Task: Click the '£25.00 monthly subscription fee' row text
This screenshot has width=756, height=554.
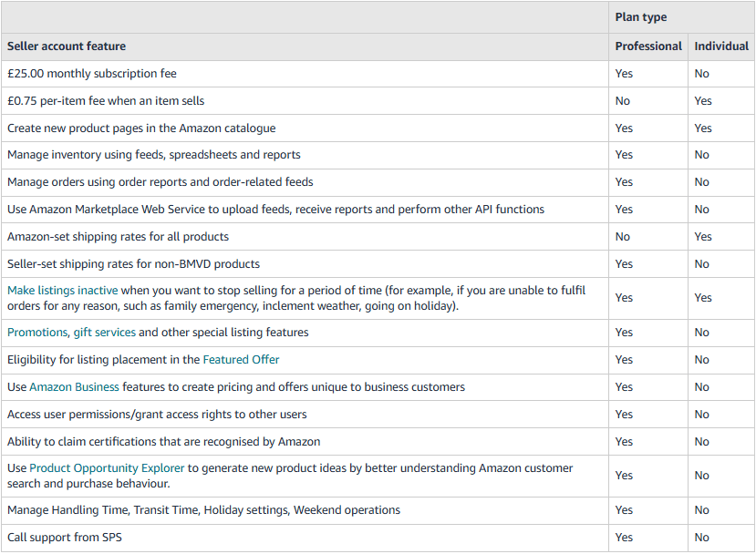Action: point(92,74)
